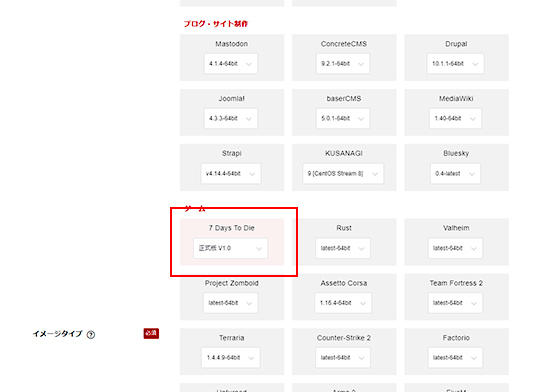The width and height of the screenshot is (550, 392).
Task: Open the Mastodon version dropdown
Action: coord(230,63)
